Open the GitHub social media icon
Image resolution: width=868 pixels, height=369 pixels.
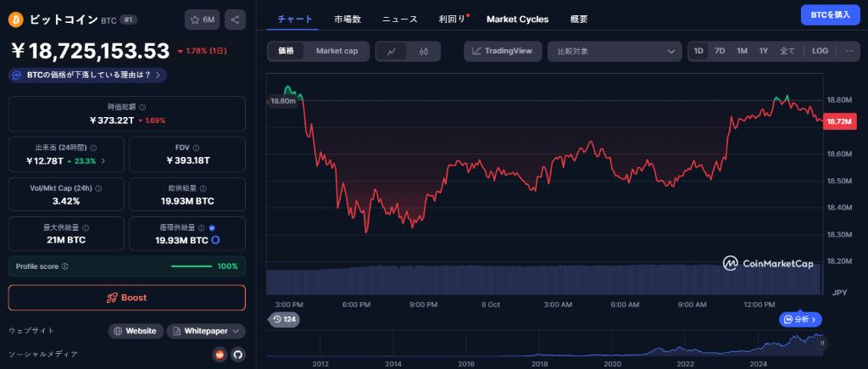tap(237, 355)
